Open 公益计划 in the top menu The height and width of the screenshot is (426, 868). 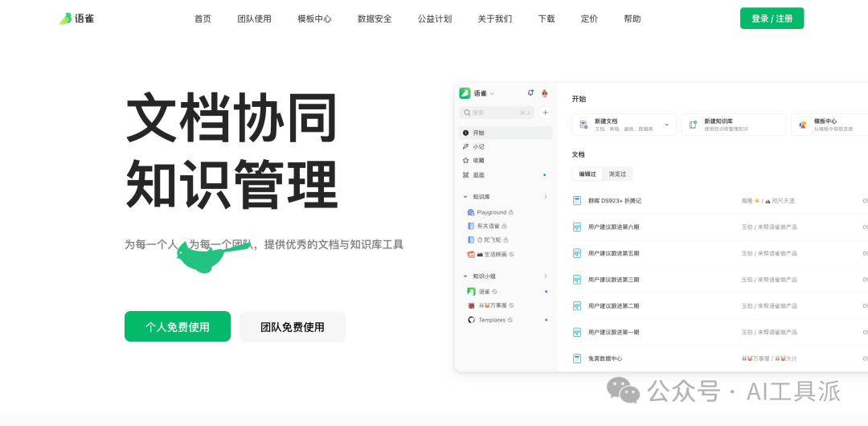tap(435, 18)
